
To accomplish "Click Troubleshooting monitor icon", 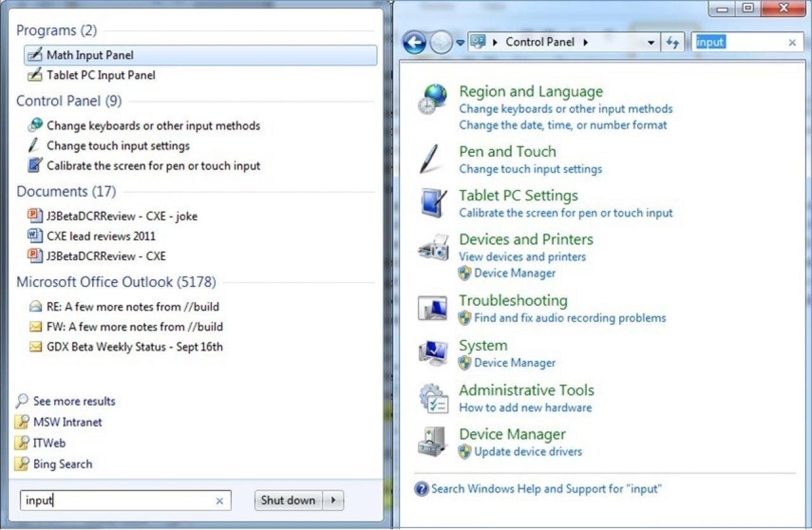I will (x=433, y=308).
